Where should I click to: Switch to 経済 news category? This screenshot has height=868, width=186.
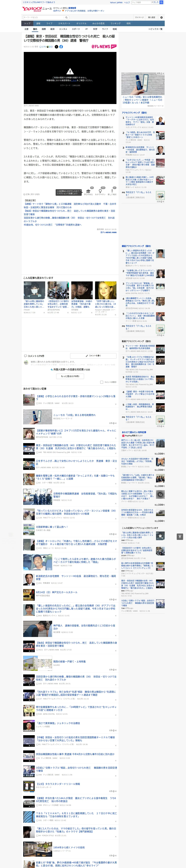pyautogui.click(x=52, y=29)
